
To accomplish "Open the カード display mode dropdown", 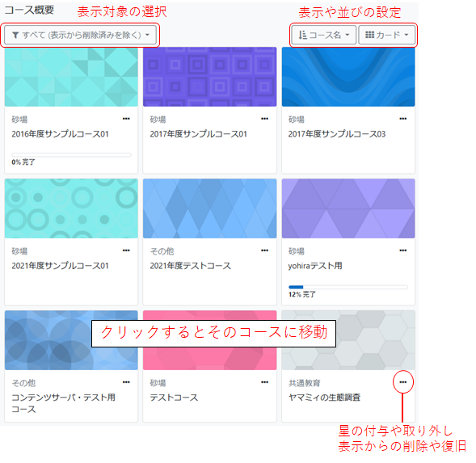I will (387, 36).
